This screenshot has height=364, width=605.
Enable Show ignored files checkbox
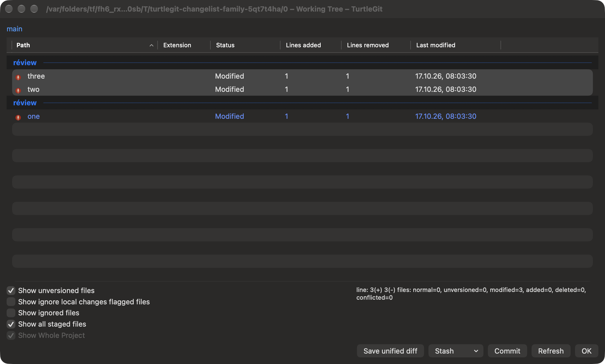pyautogui.click(x=11, y=313)
